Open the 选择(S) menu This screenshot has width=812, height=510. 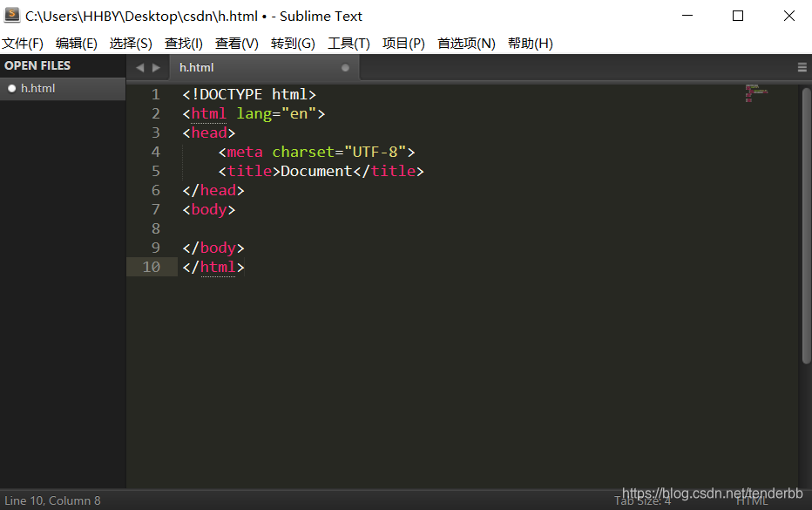click(131, 44)
